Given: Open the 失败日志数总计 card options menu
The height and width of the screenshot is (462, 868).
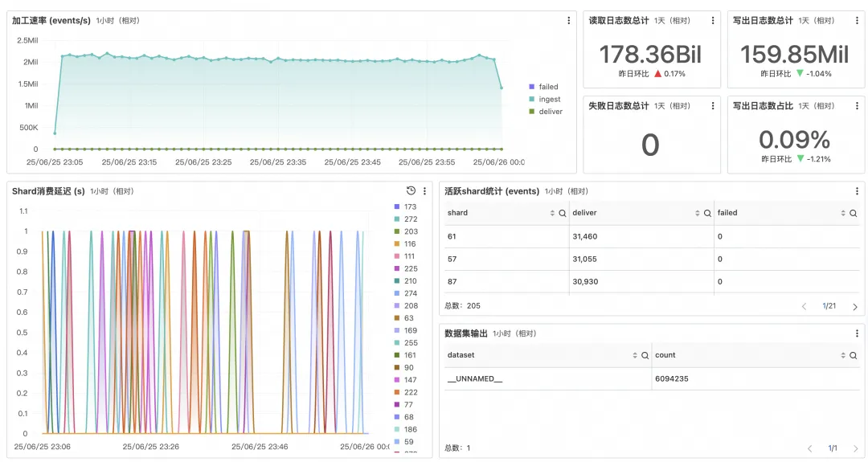Looking at the screenshot, I should coord(712,106).
